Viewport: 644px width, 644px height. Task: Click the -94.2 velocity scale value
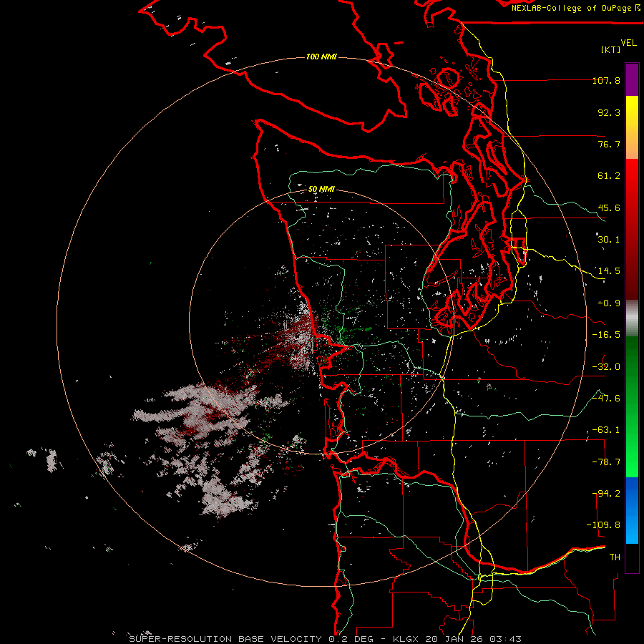[x=606, y=494]
